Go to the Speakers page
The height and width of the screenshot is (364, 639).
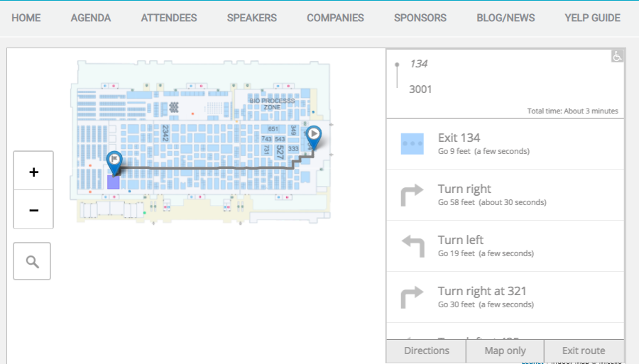[252, 18]
